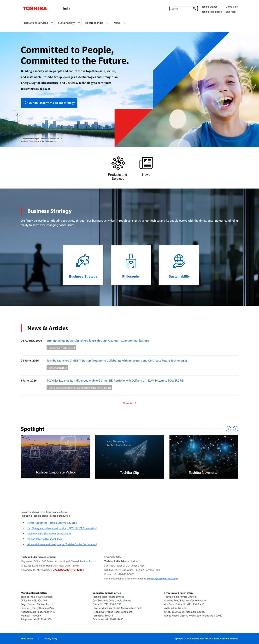Open PC and Tablets (Dynabook) link
The height and width of the screenshot is (644, 259).
45,539
